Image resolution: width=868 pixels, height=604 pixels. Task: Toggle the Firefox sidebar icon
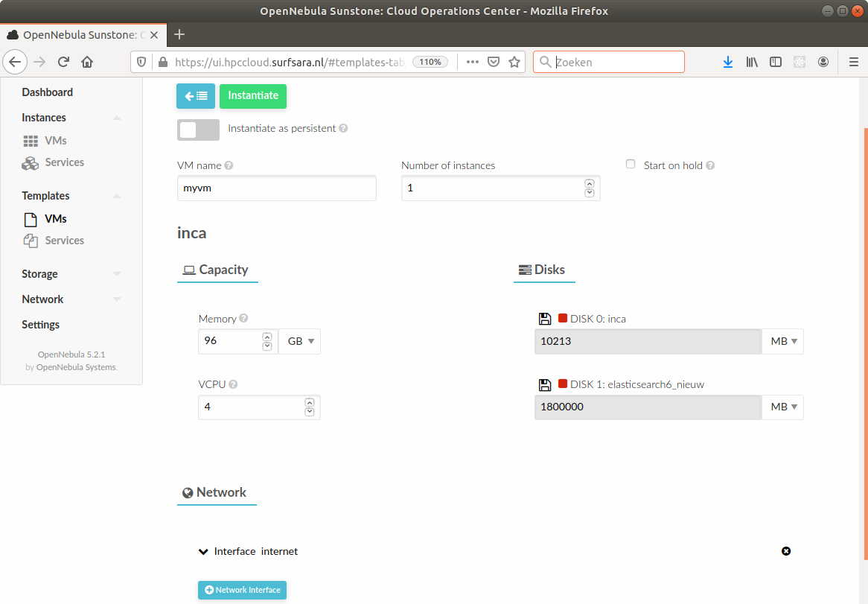776,62
